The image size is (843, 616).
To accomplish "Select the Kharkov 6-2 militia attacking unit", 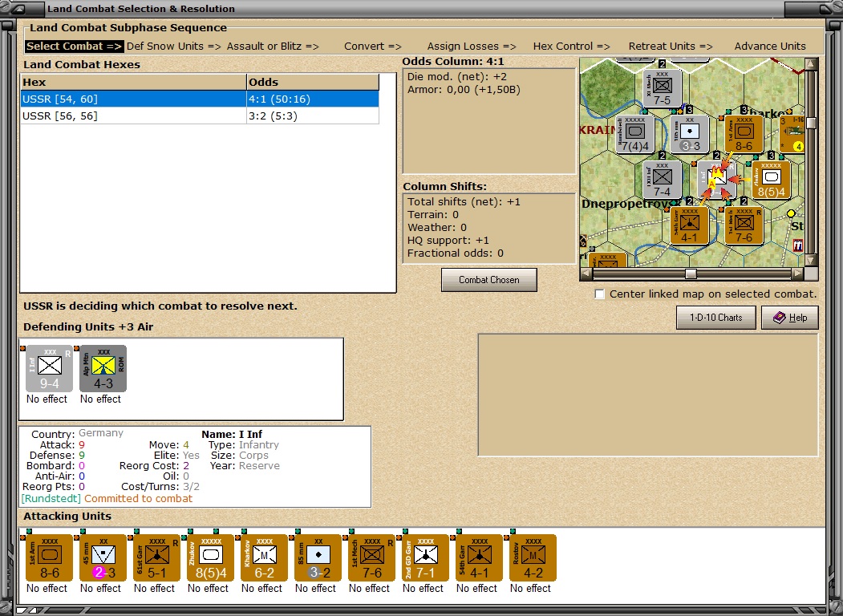I will [x=265, y=557].
